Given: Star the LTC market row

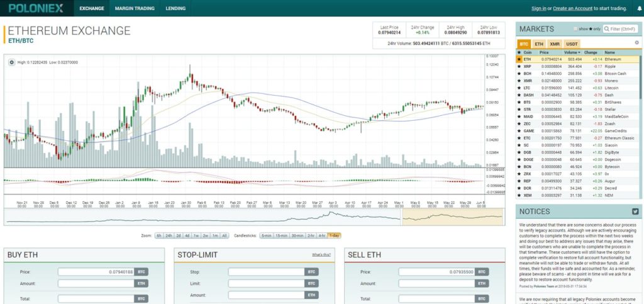Looking at the screenshot, I should pyautogui.click(x=519, y=87).
